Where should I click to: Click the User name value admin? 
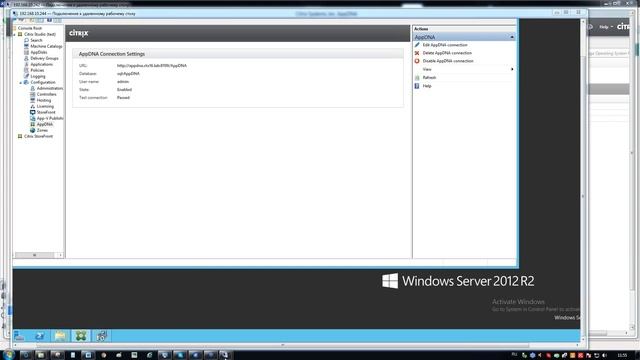point(123,82)
